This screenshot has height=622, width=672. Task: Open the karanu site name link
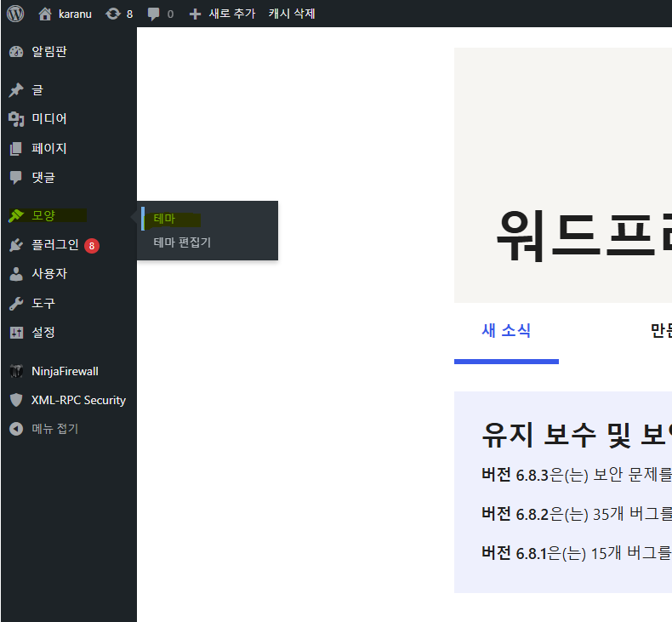[75, 14]
